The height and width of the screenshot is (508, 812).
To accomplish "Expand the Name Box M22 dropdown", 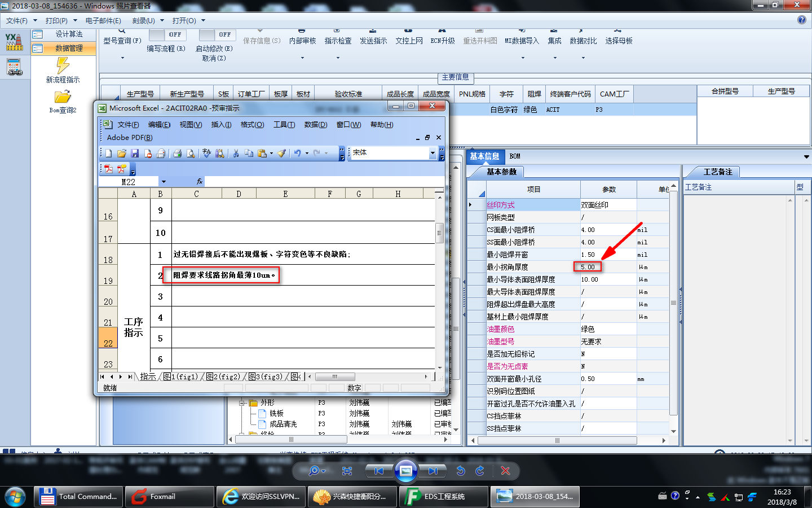I will point(164,182).
